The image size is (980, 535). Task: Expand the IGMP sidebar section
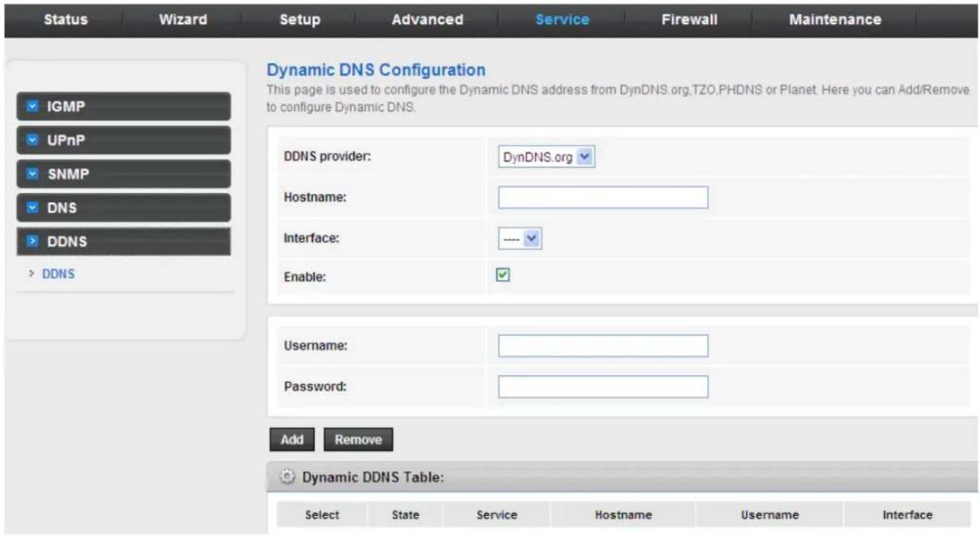tap(124, 107)
